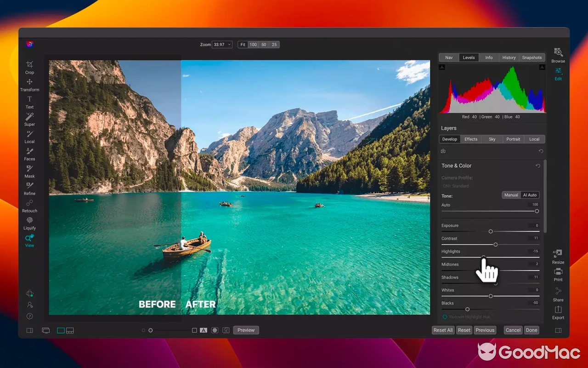This screenshot has width=588, height=368.
Task: Select the Liquify tool
Action: tap(29, 223)
